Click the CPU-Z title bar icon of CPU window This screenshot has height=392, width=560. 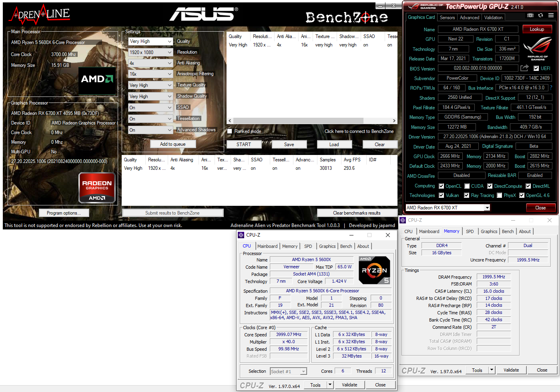pyautogui.click(x=241, y=235)
